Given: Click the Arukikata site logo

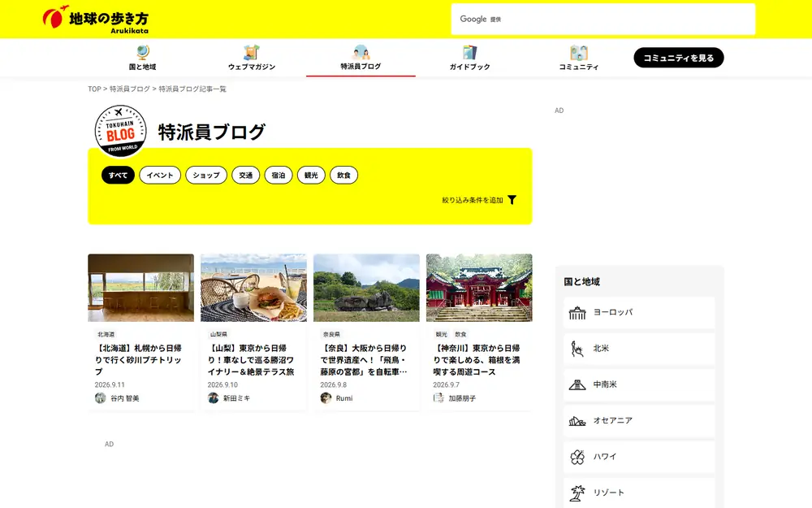Looking at the screenshot, I should (x=96, y=20).
